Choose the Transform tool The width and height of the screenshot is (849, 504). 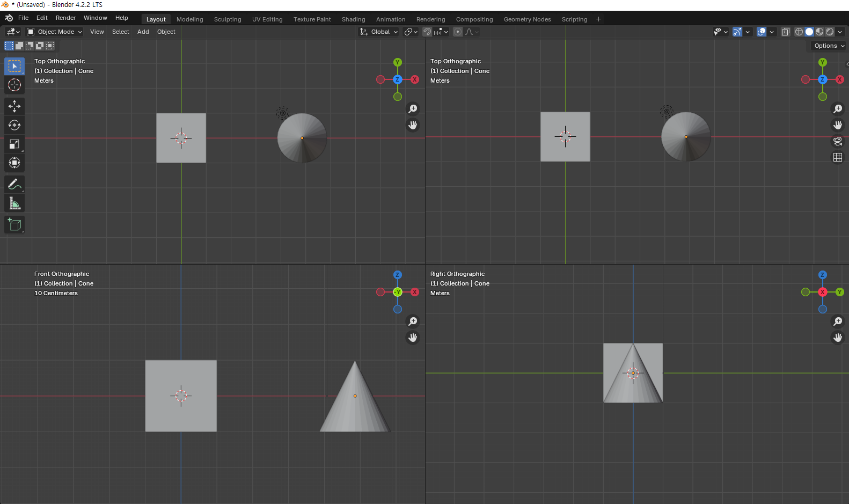coord(14,163)
